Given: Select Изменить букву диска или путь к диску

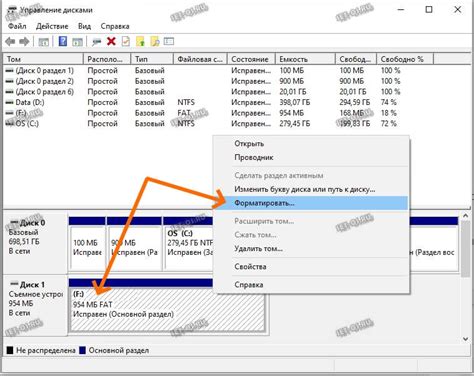Looking at the screenshot, I should (311, 189).
